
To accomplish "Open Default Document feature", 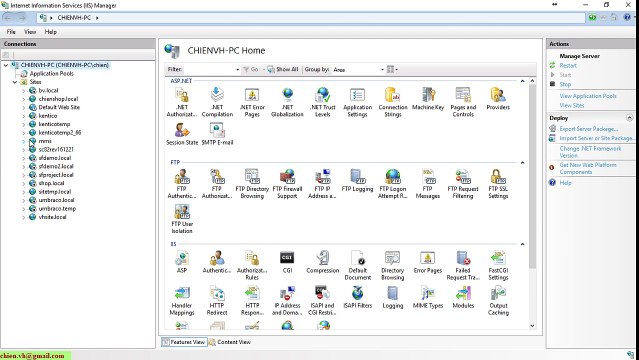I will [357, 266].
